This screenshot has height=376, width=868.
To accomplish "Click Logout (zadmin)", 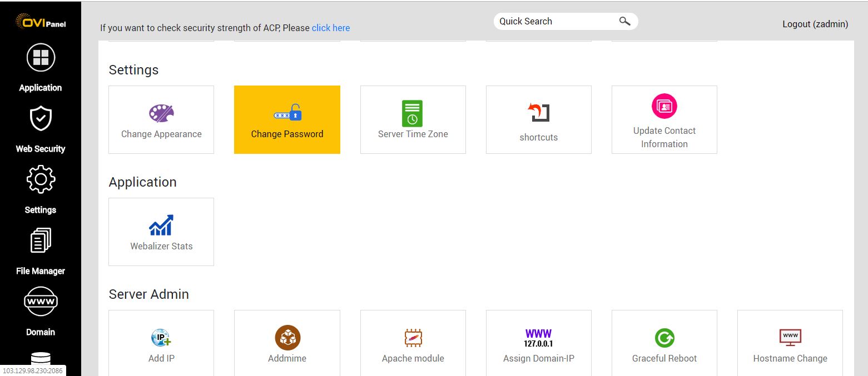I will [815, 24].
